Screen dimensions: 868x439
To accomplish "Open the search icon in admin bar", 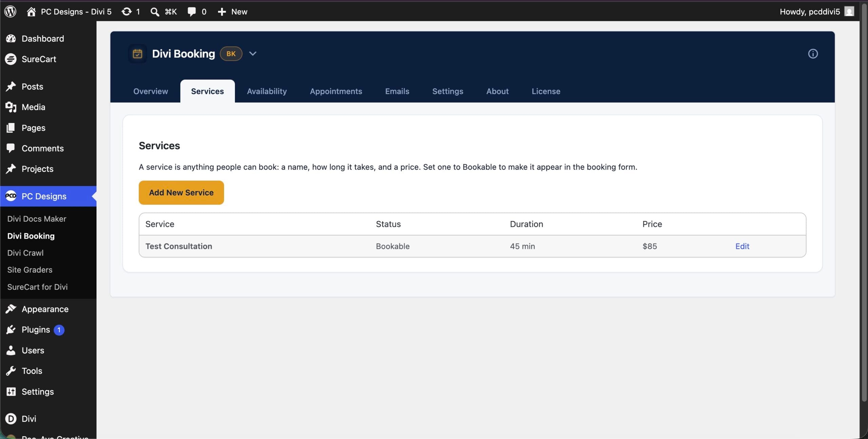I will (x=155, y=12).
